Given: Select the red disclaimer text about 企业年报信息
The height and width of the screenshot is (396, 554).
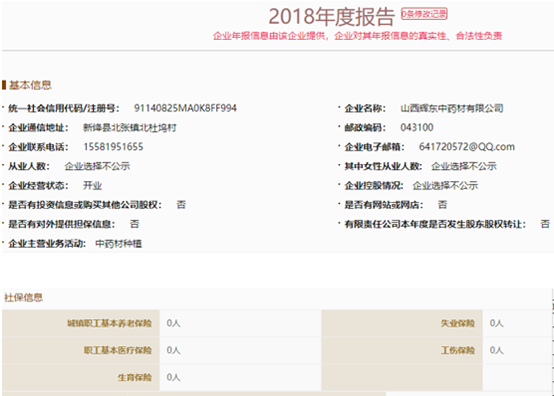Looking at the screenshot, I should (x=357, y=36).
